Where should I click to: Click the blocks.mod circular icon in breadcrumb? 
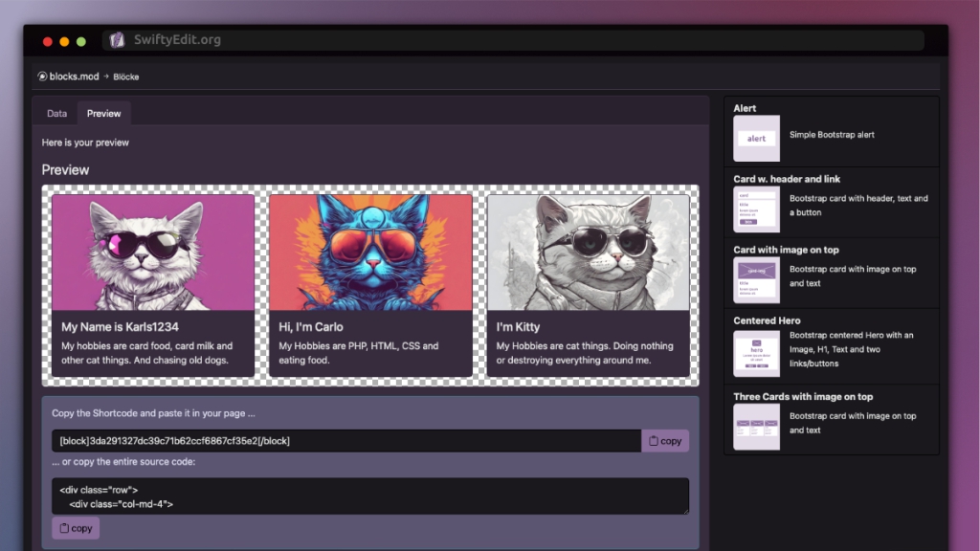tap(42, 77)
